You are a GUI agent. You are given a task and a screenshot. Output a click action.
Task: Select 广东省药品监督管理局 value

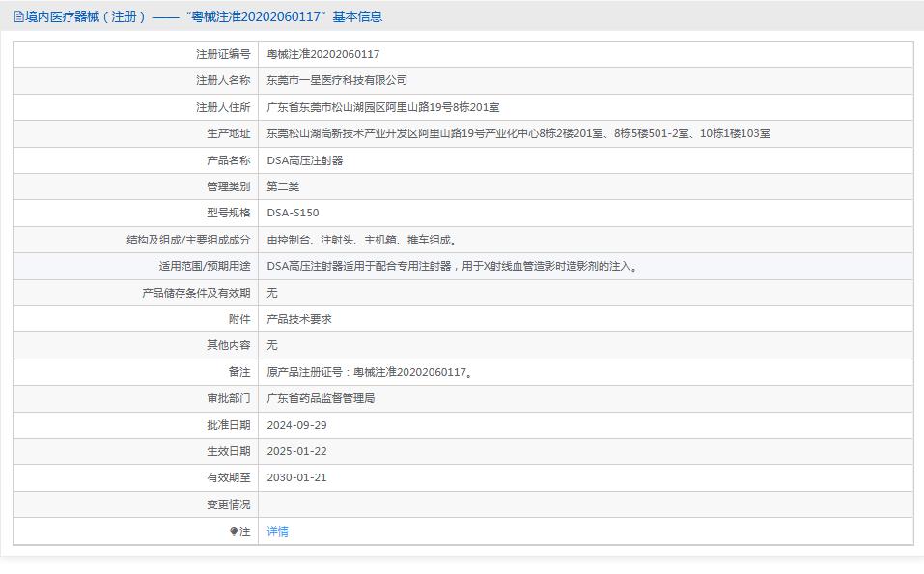click(321, 399)
